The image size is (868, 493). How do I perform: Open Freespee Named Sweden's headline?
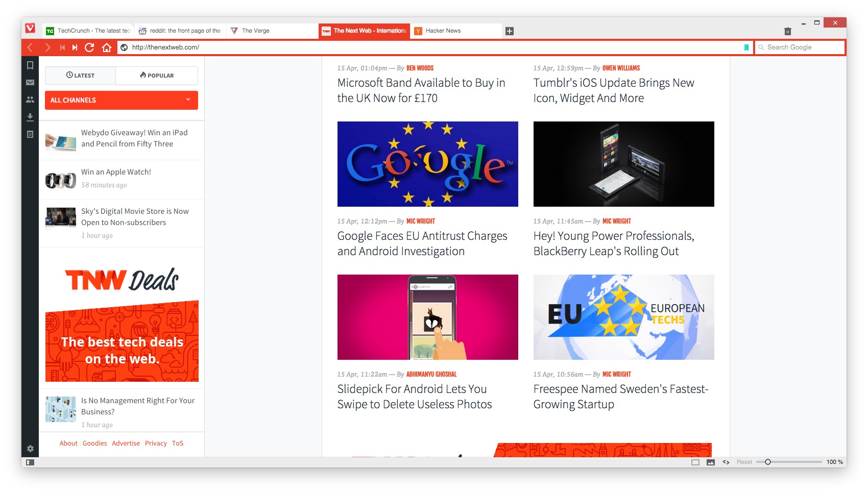[x=621, y=397]
